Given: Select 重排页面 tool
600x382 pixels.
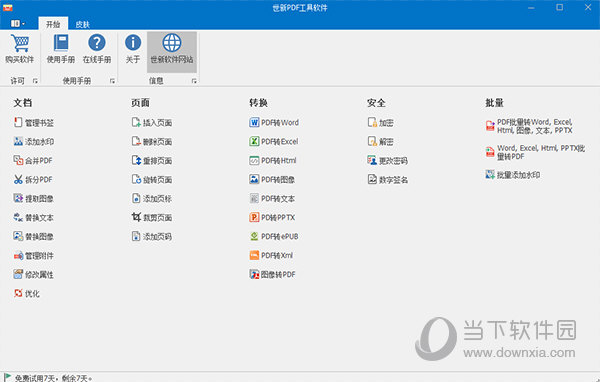Looking at the screenshot, I should [x=152, y=160].
